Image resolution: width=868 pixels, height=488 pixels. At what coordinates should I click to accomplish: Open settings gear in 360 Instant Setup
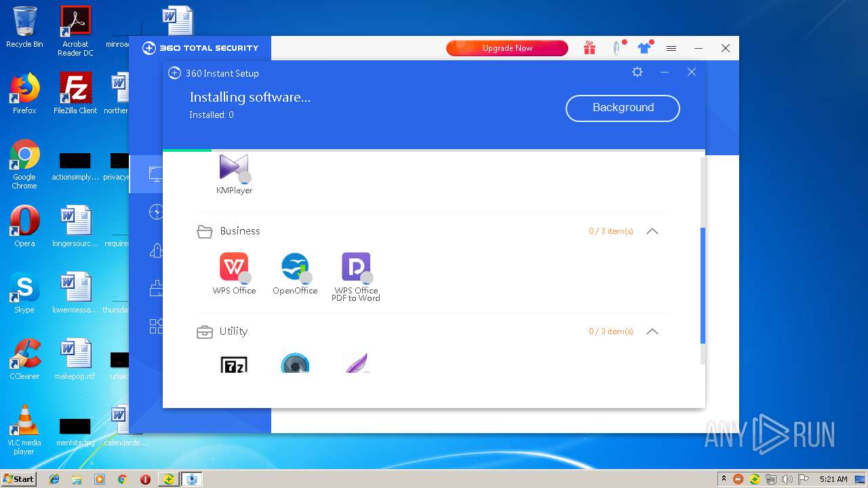pos(637,72)
